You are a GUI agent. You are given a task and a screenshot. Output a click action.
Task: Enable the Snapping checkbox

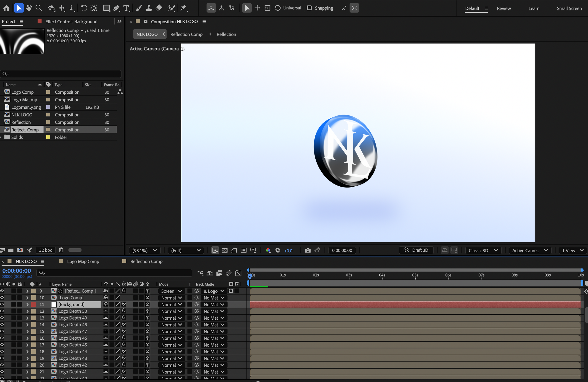[309, 8]
